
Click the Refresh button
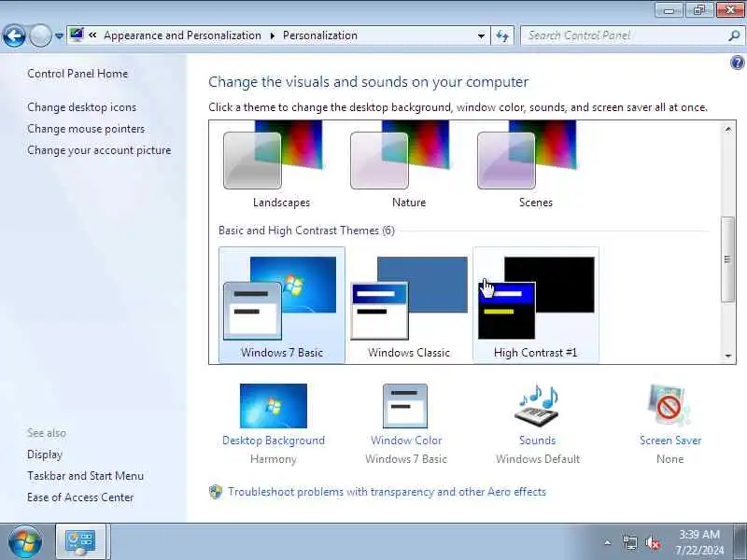pos(502,35)
